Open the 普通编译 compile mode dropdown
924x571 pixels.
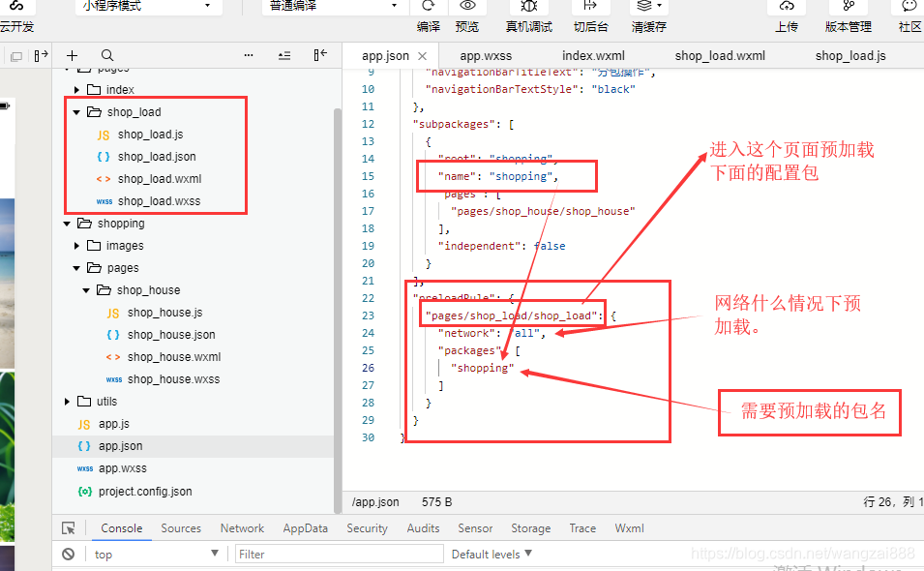[x=335, y=7]
